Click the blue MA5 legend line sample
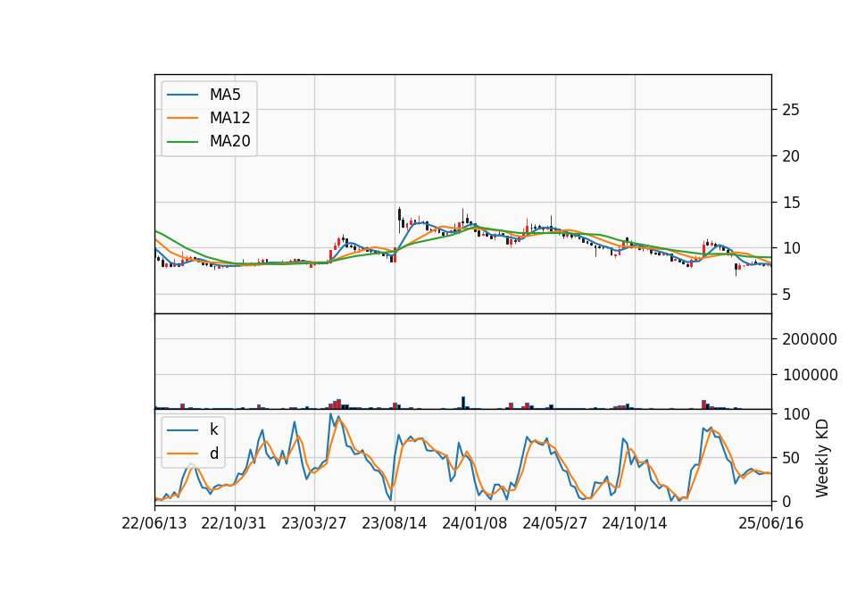Image resolution: width=857 pixels, height=616 pixels. point(182,95)
